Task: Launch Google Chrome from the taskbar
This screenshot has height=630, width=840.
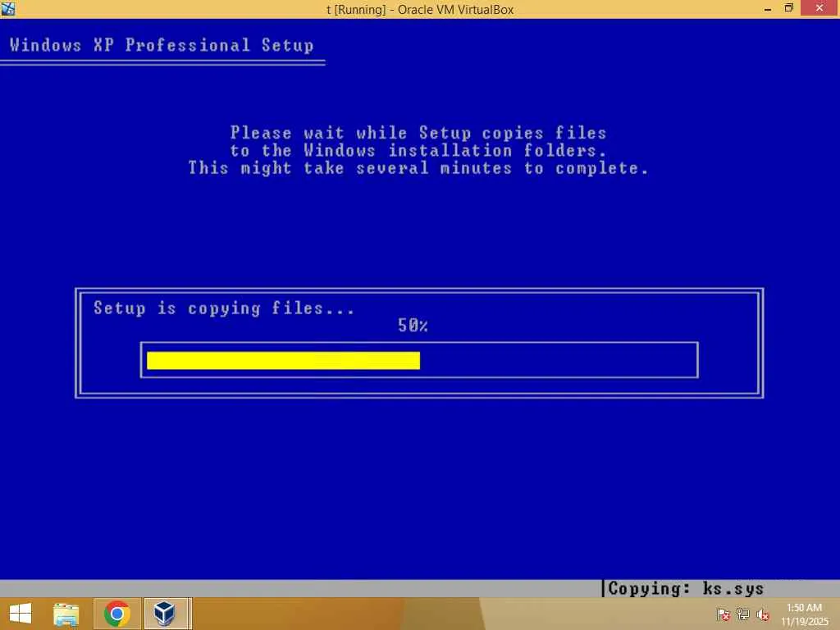Action: click(117, 614)
